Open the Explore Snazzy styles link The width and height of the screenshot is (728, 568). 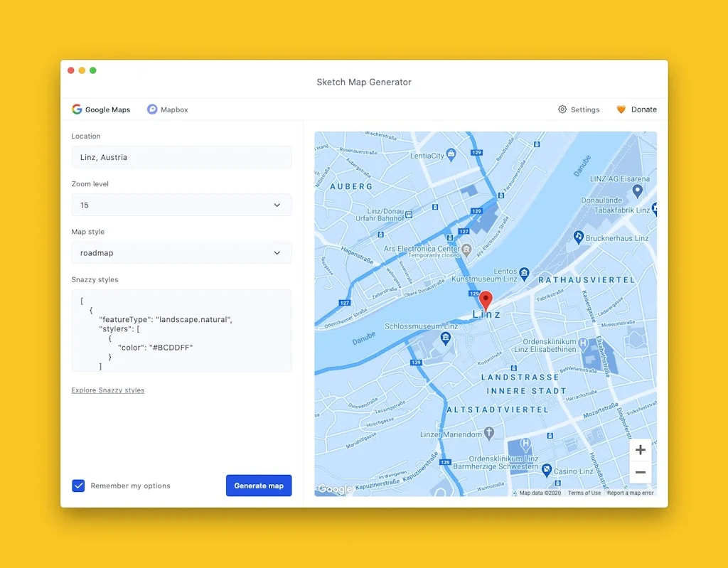tap(107, 390)
